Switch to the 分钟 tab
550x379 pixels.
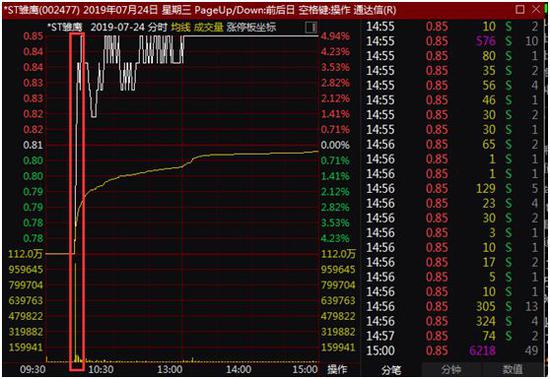coord(451,370)
